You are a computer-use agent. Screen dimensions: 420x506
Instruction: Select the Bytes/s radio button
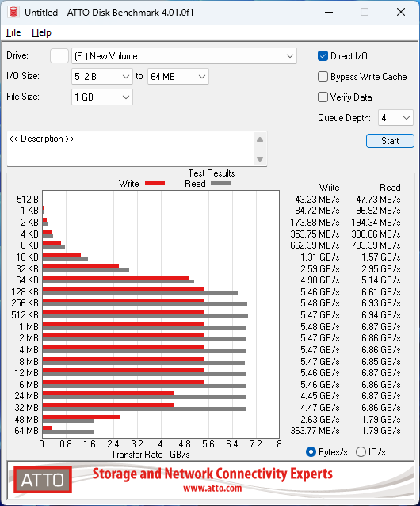311,452
